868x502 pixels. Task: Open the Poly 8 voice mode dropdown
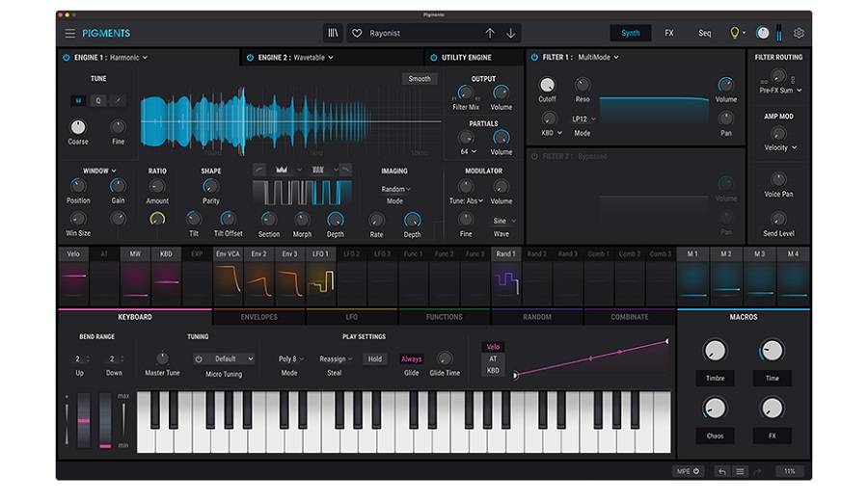288,358
